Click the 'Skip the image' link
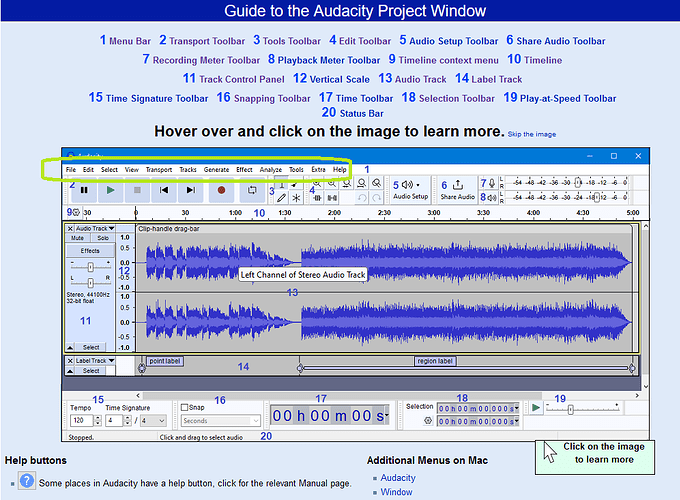The width and height of the screenshot is (680, 500). click(x=532, y=134)
